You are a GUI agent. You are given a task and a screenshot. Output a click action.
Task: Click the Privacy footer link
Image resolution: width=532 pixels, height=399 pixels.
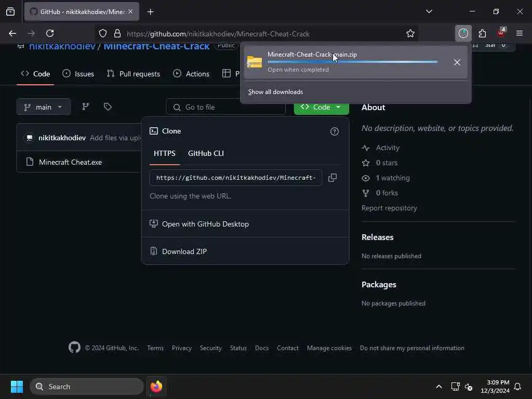[181, 348]
